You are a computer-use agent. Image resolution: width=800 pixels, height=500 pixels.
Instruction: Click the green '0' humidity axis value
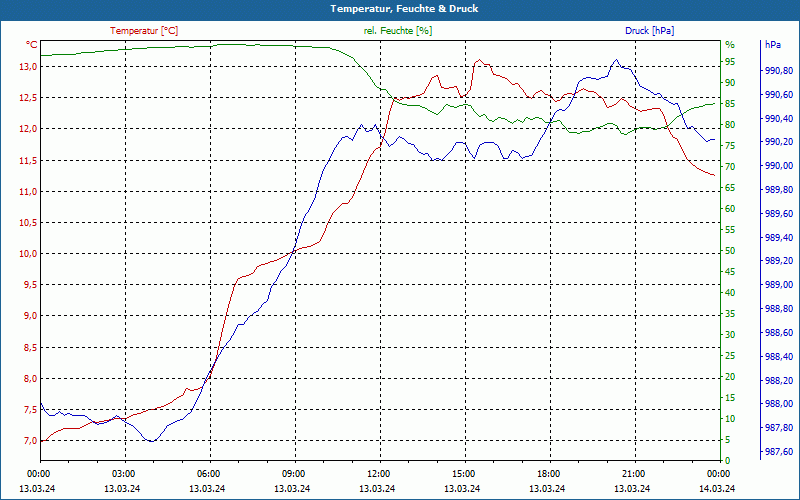pos(728,461)
